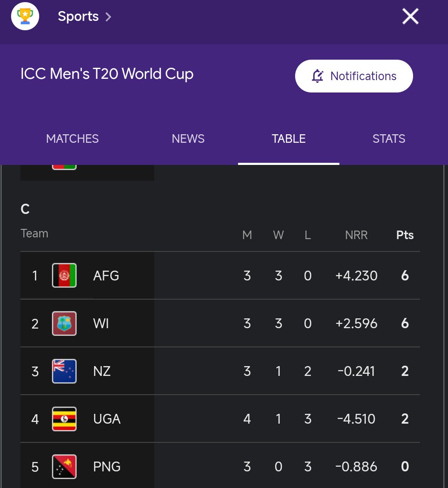Click the New Zealand flag icon
Screen dimensions: 448x488
click(64, 371)
